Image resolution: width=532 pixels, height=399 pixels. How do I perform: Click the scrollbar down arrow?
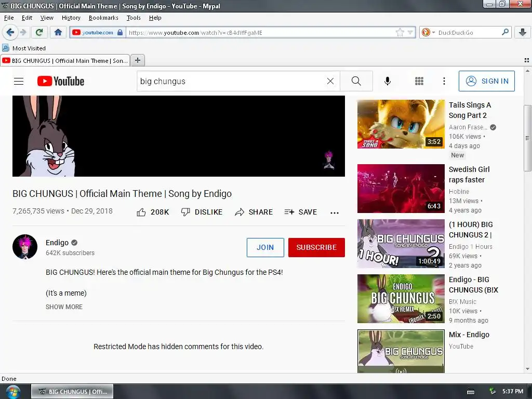tap(527, 369)
